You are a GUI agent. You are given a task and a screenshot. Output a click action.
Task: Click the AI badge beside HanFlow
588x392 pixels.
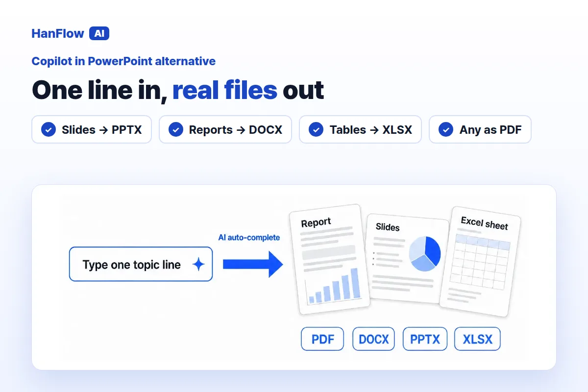pyautogui.click(x=99, y=33)
